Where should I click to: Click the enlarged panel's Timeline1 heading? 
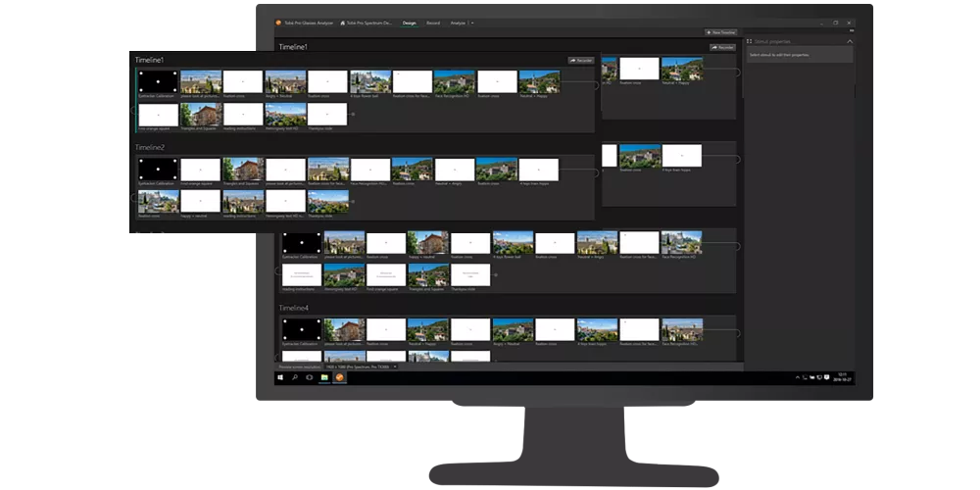(149, 60)
